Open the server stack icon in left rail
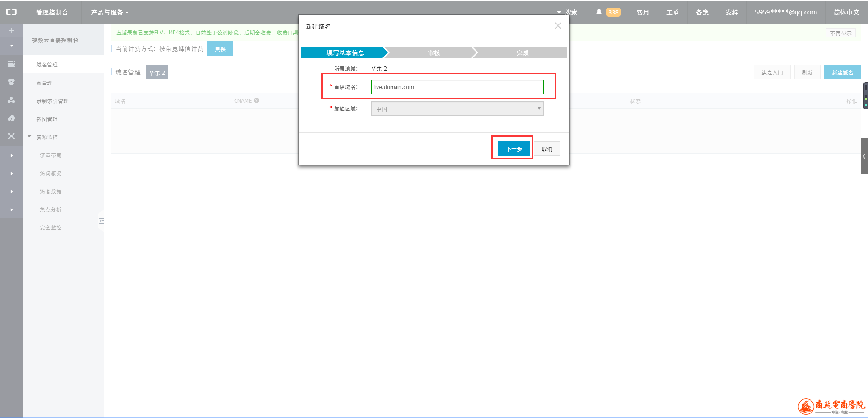 pyautogui.click(x=11, y=64)
